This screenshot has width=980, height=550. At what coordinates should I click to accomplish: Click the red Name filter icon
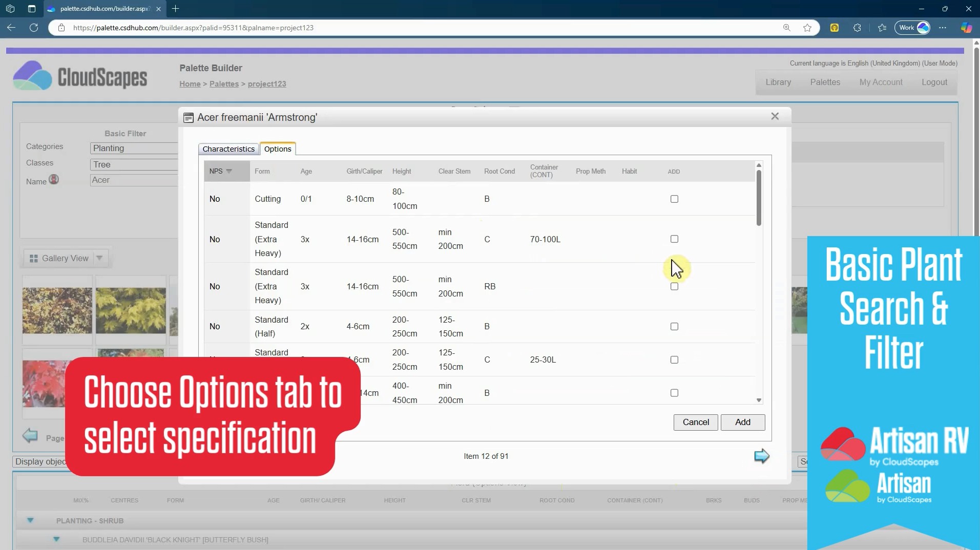[54, 180]
